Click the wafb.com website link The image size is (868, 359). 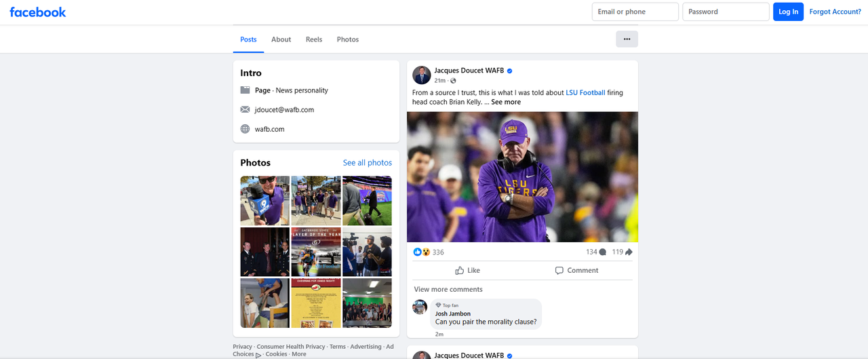pyautogui.click(x=270, y=129)
